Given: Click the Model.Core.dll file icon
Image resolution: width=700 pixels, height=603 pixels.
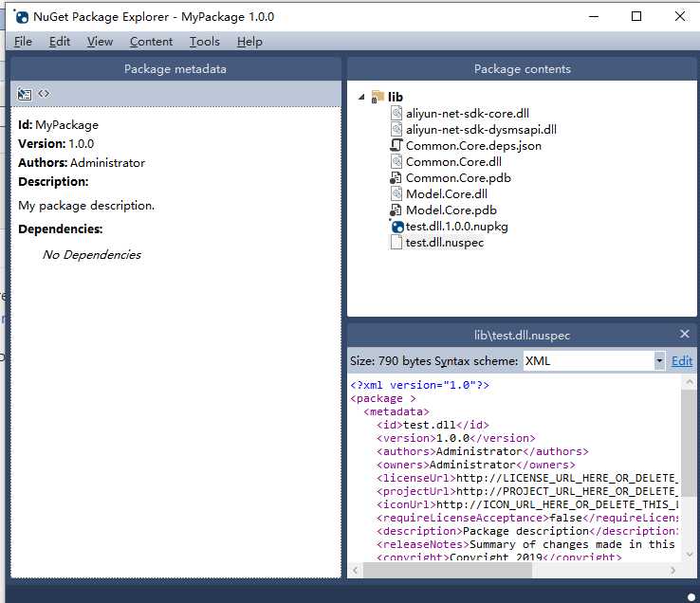Looking at the screenshot, I should tap(396, 193).
